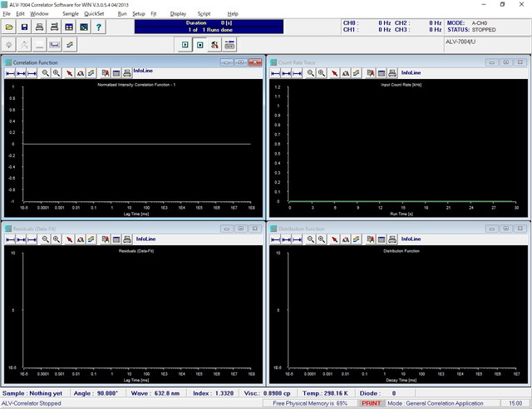Click the Open file folder icon
The image size is (532, 409).
click(x=9, y=27)
